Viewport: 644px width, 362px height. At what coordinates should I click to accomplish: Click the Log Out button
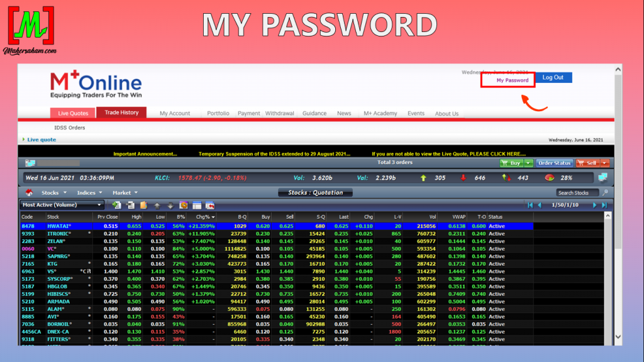point(553,77)
